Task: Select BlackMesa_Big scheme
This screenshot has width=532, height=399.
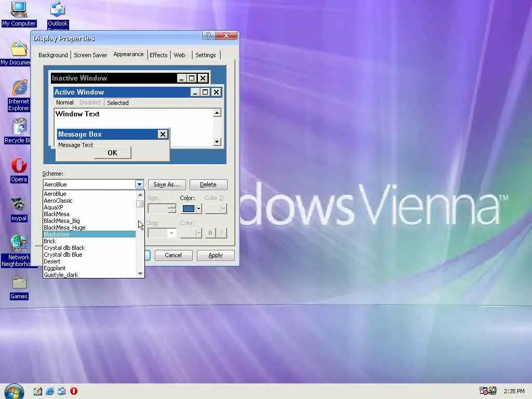Action: click(x=89, y=221)
